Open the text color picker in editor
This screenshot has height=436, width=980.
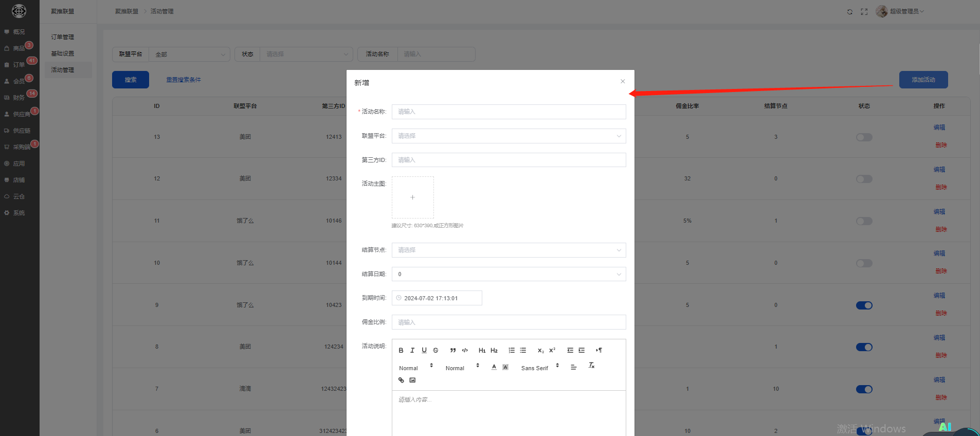(x=494, y=367)
